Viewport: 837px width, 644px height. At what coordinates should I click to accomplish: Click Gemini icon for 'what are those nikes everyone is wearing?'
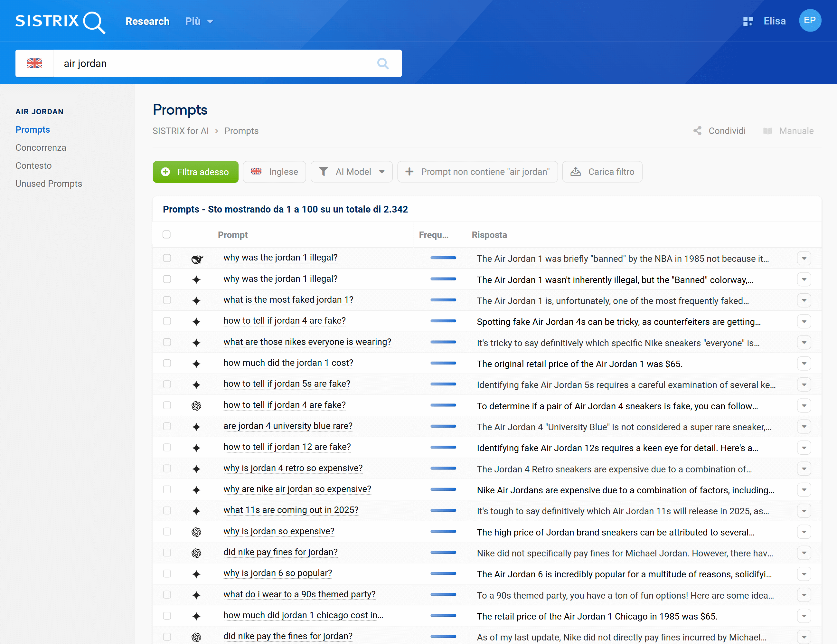coord(196,342)
